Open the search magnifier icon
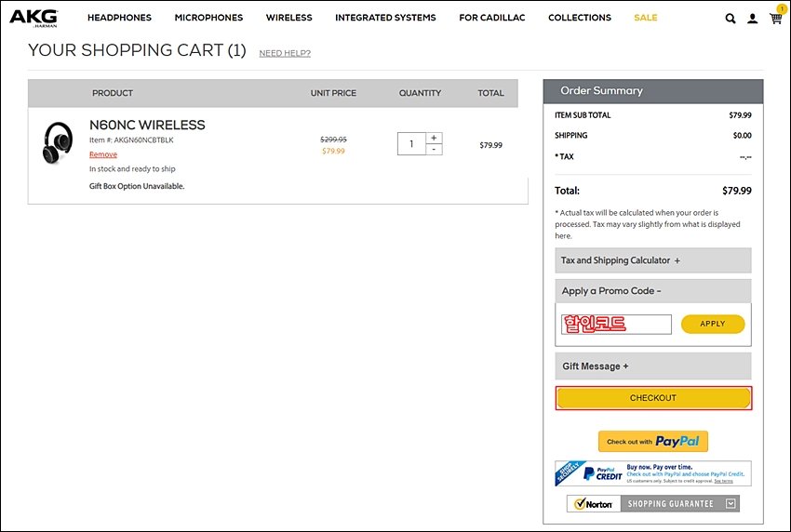The width and height of the screenshot is (791, 532). pyautogui.click(x=730, y=19)
